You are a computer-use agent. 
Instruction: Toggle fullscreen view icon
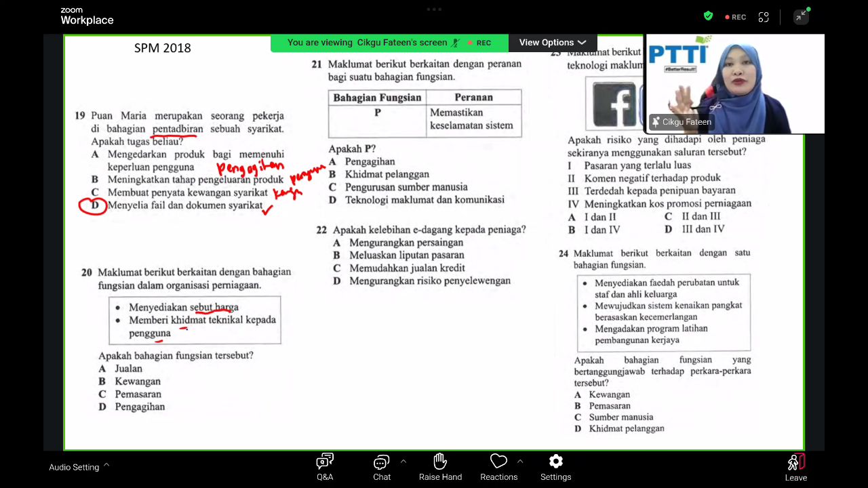[764, 17]
